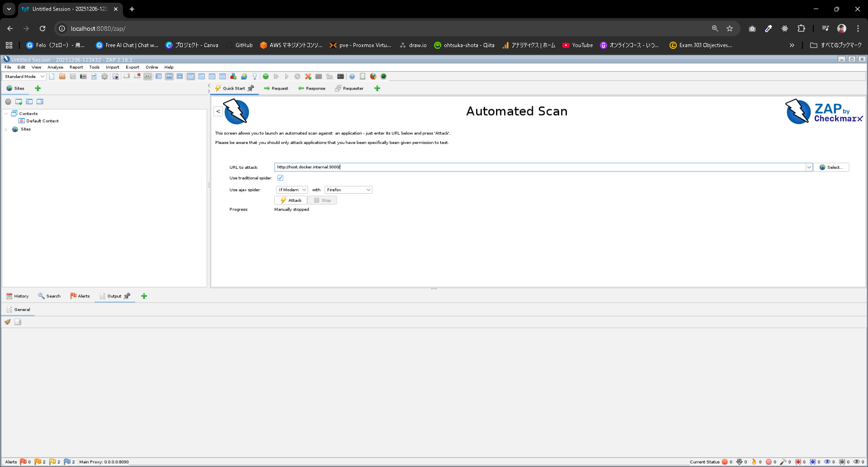Collapse the Contexts tree node
Viewport: 868px width, 467px height.
6,114
